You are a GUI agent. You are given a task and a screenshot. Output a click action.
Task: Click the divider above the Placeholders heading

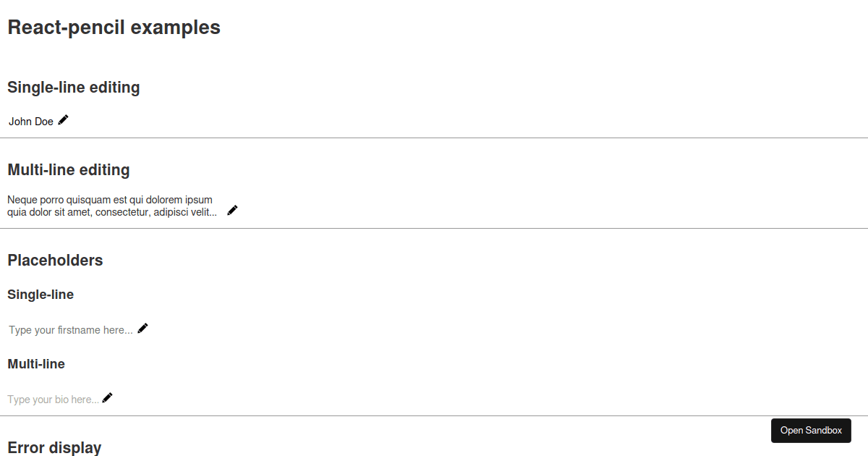tap(434, 228)
